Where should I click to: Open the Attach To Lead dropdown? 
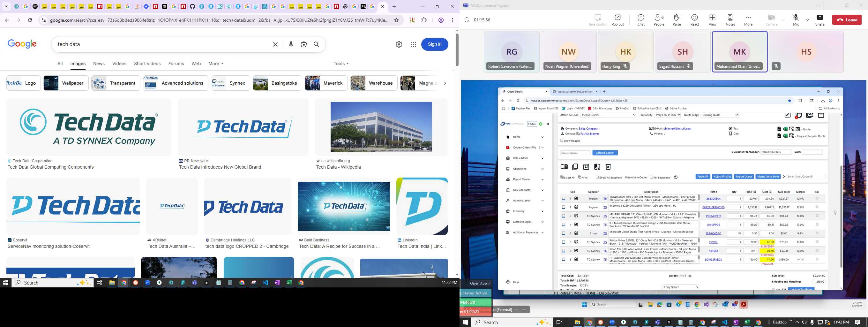click(608, 115)
